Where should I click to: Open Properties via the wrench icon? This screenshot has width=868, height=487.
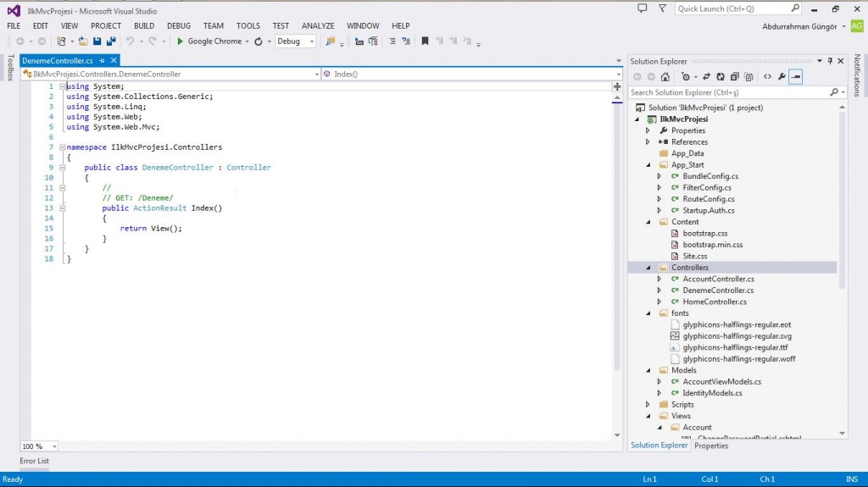782,76
